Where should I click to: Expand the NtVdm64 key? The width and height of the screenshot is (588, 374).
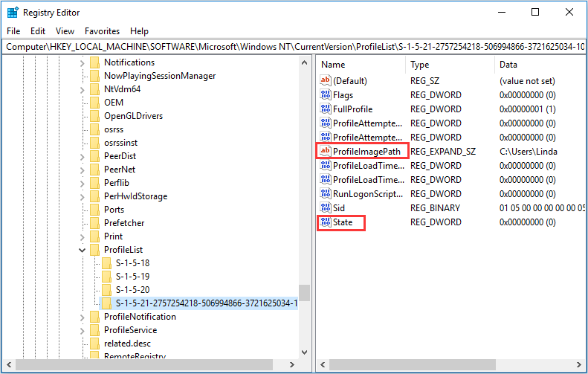coord(82,90)
